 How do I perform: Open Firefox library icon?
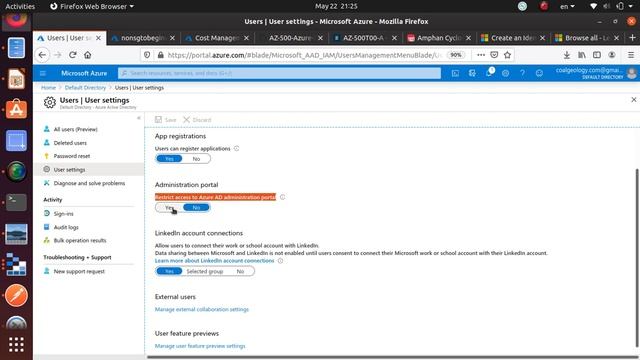point(582,55)
